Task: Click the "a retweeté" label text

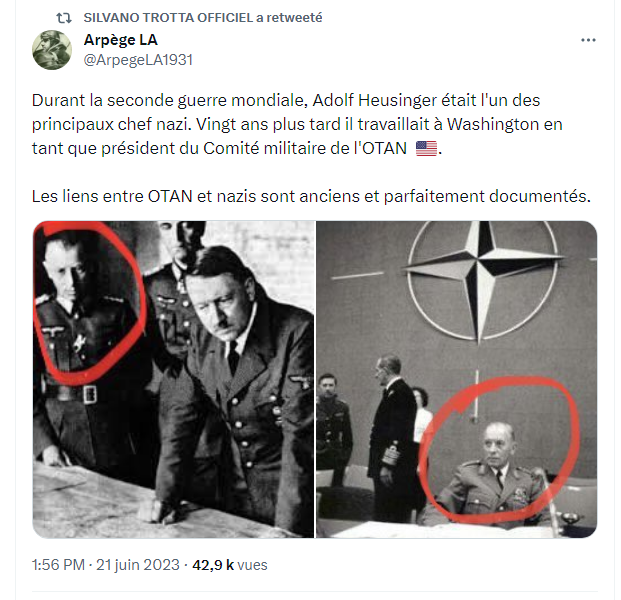Action: (295, 19)
